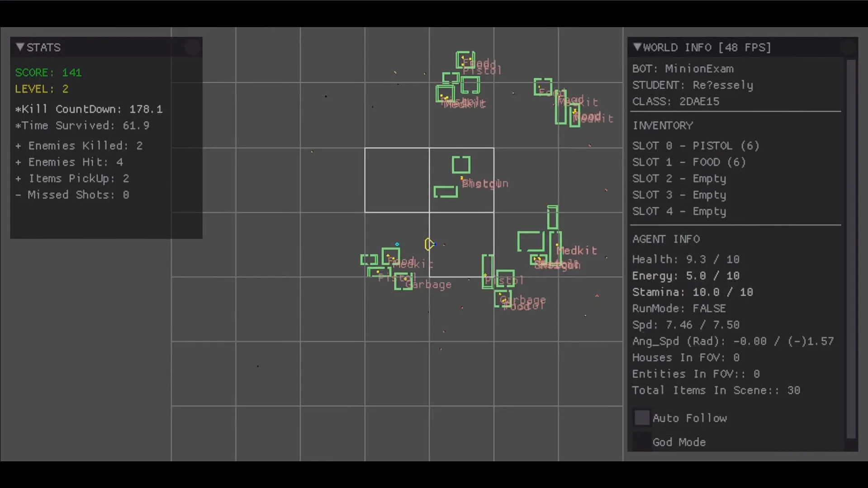Screen dimensions: 868x488
Task: Click the cyan dot left of the agent
Action: 397,244
